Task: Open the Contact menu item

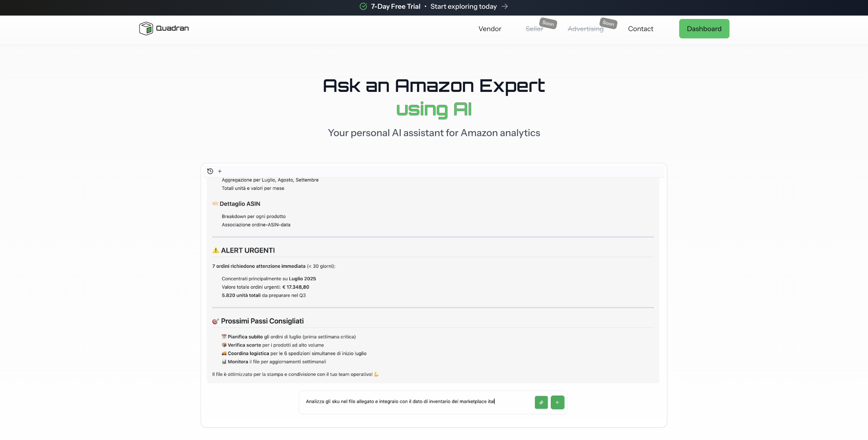Action: point(640,29)
